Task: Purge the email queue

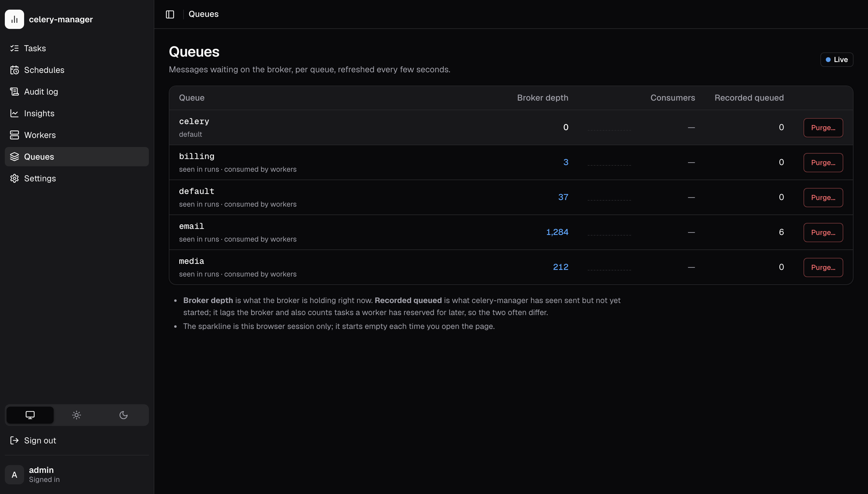Action: point(823,233)
